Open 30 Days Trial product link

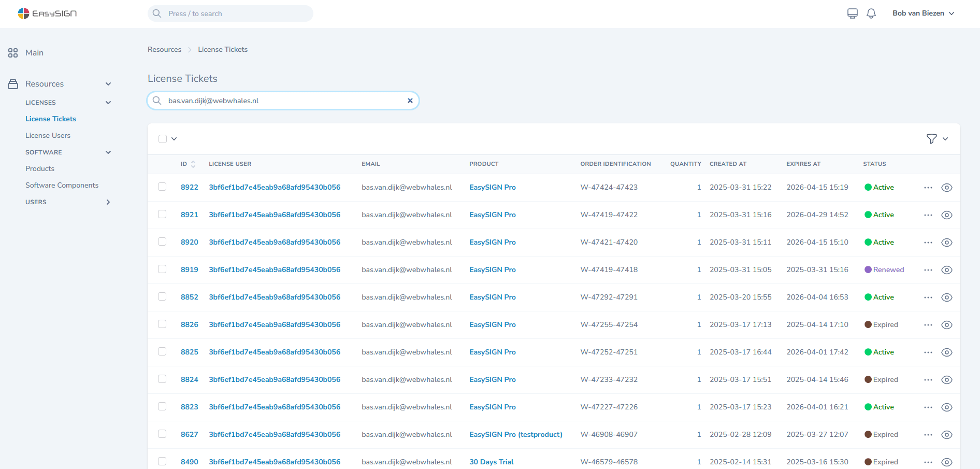(x=492, y=462)
